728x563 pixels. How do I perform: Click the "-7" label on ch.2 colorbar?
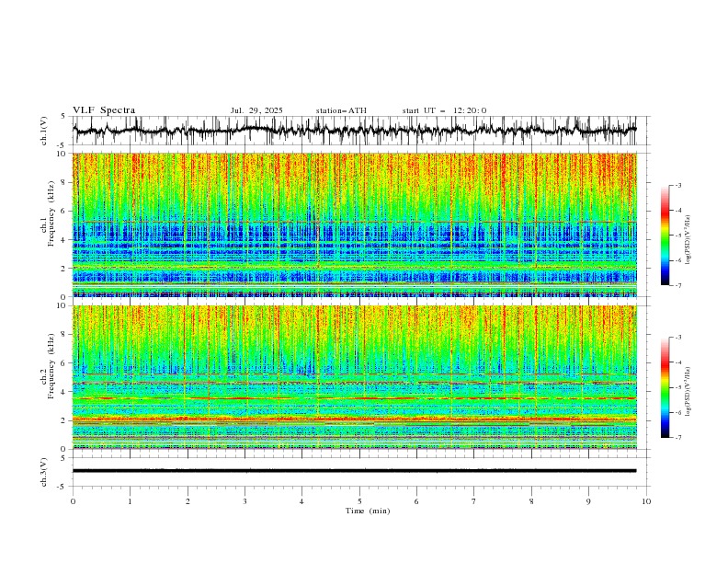[x=678, y=438]
